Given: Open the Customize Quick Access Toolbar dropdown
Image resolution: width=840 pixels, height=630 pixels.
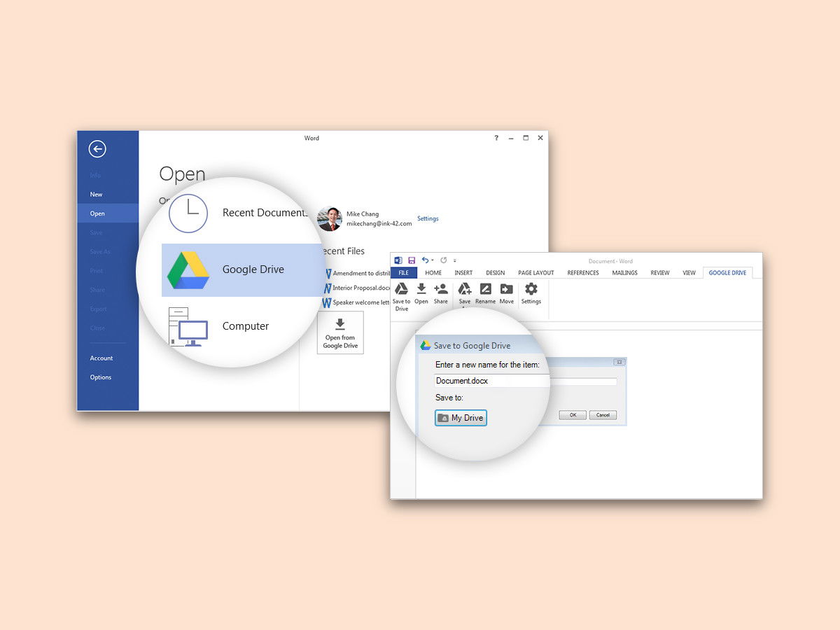Looking at the screenshot, I should click(455, 261).
